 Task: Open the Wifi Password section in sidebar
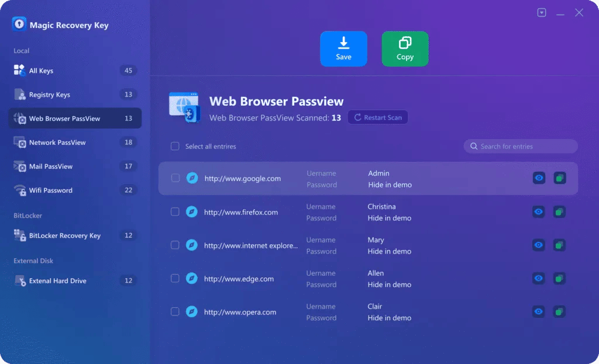pyautogui.click(x=51, y=190)
